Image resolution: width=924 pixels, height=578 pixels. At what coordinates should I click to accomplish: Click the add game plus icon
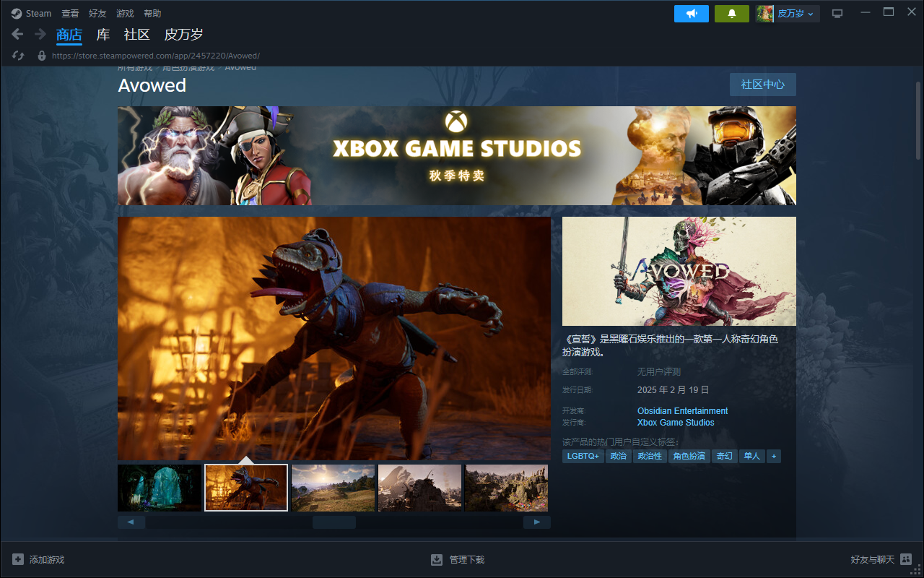[x=18, y=559]
